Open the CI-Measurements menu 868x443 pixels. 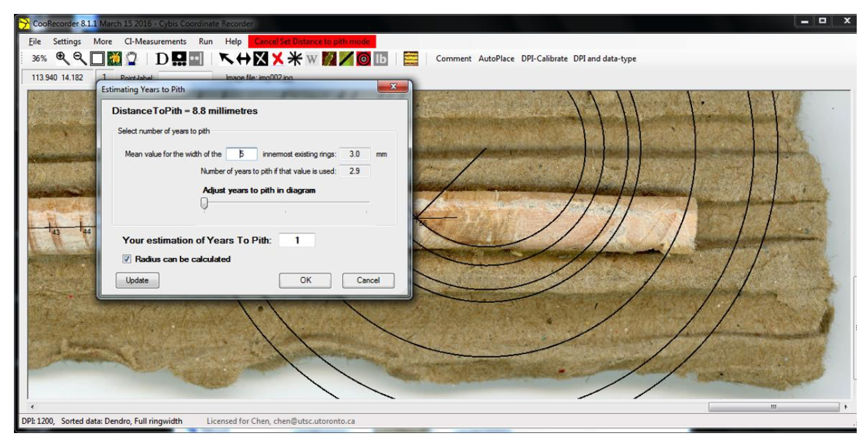coord(155,41)
